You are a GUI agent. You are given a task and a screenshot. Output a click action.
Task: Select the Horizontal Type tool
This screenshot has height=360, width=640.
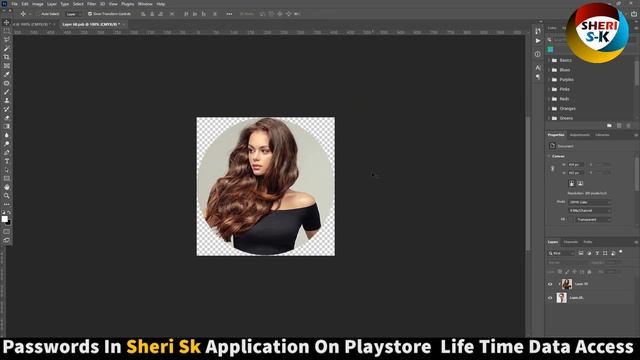[7, 161]
